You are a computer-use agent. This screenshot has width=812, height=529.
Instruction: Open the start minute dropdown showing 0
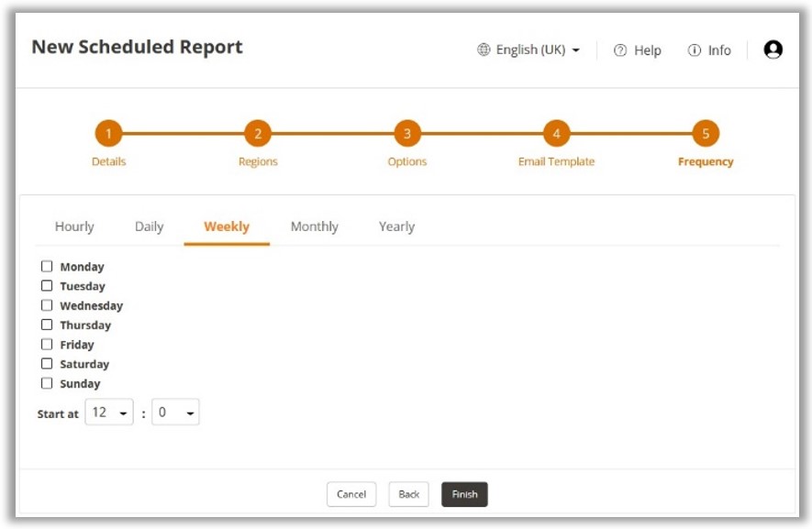click(175, 413)
